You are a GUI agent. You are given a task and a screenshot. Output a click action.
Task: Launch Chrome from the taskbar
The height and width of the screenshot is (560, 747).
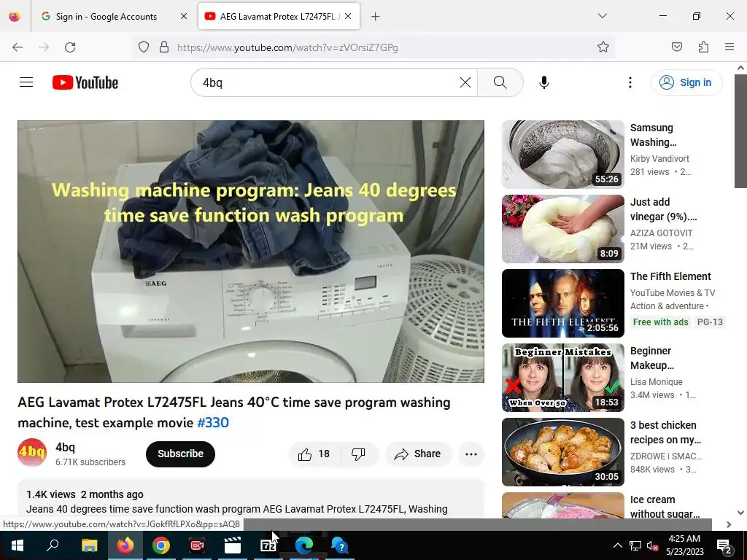pyautogui.click(x=161, y=545)
